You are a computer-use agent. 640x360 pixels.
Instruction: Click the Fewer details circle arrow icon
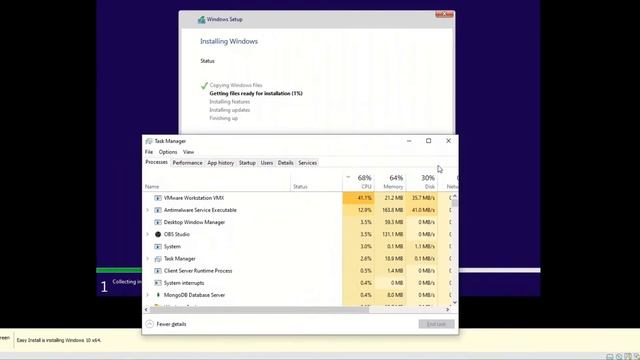[149, 324]
